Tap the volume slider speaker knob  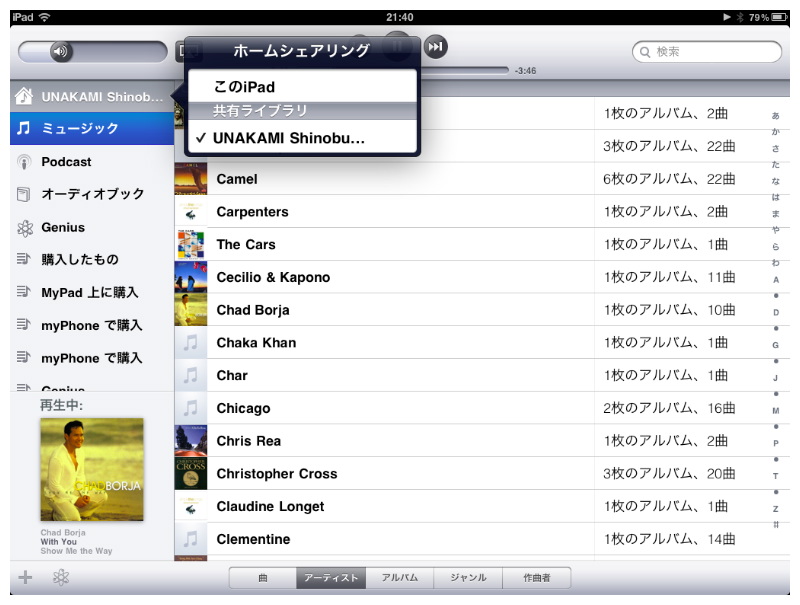[x=61, y=51]
